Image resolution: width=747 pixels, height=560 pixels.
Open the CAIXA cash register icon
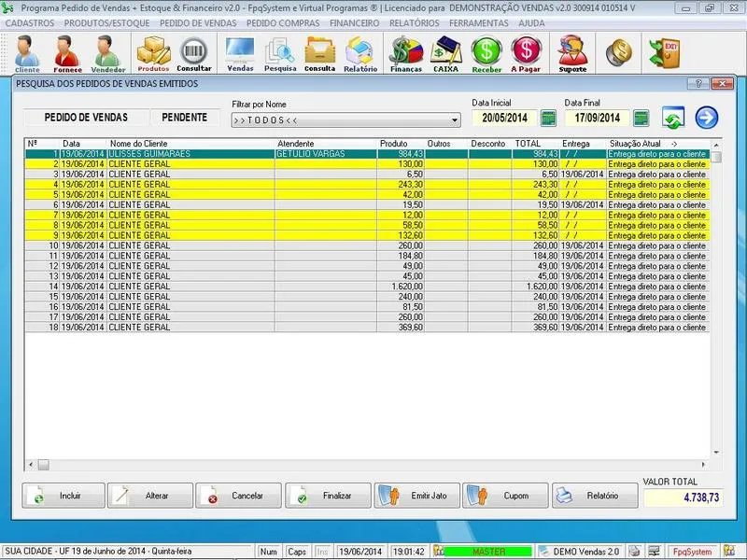tap(445, 53)
